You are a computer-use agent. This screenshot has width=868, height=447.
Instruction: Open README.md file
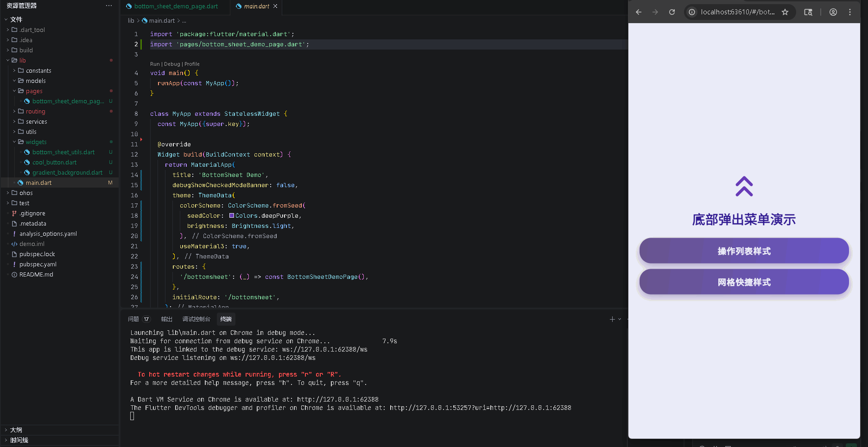tap(36, 274)
